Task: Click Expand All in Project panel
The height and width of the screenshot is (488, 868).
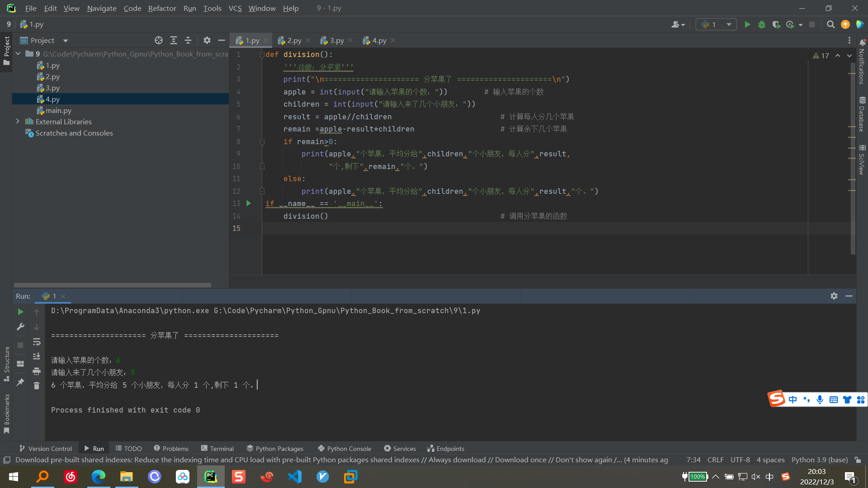Action: 174,41
